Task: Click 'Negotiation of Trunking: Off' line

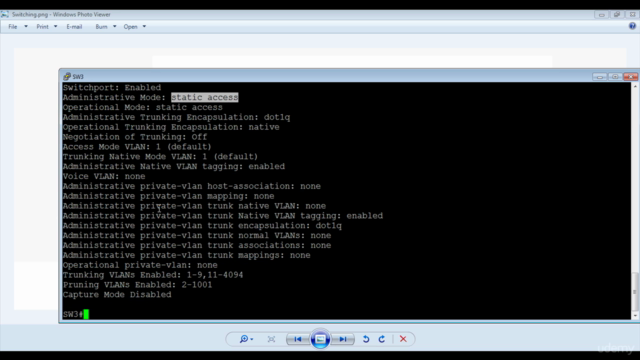Action: [x=135, y=137]
